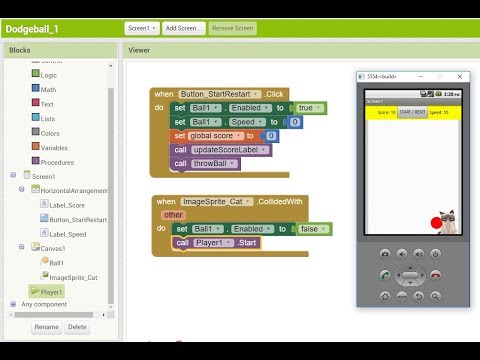Click the Delete button

pos(77,327)
